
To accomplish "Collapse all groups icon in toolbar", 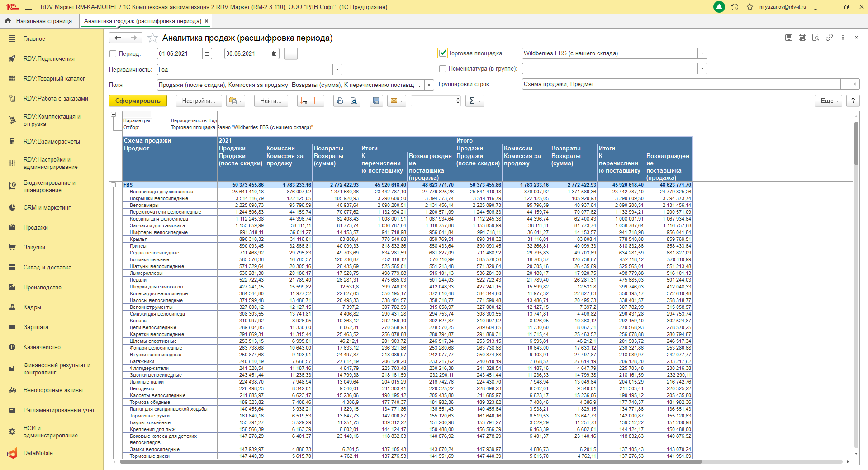I will [318, 101].
